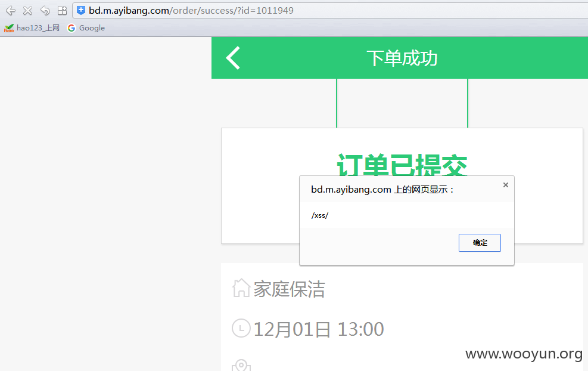Open the Google bookmark
Image resolution: width=588 pixels, height=371 pixels.
(86, 28)
